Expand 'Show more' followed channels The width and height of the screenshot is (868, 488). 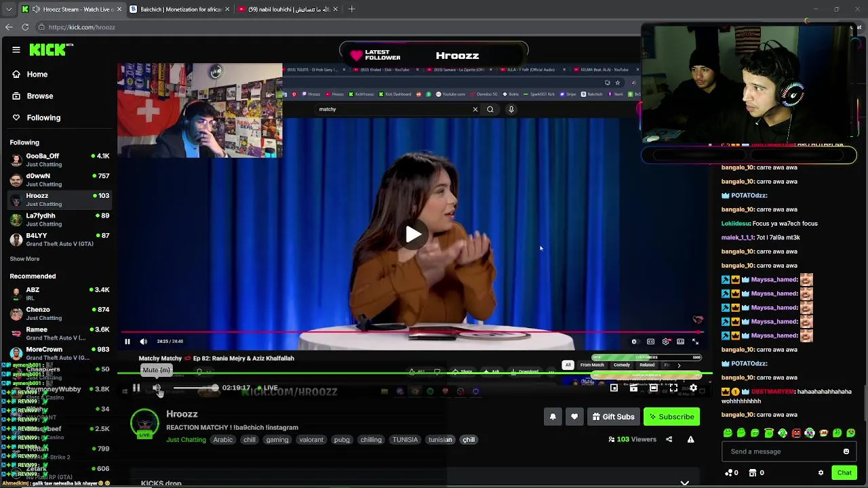coord(24,259)
